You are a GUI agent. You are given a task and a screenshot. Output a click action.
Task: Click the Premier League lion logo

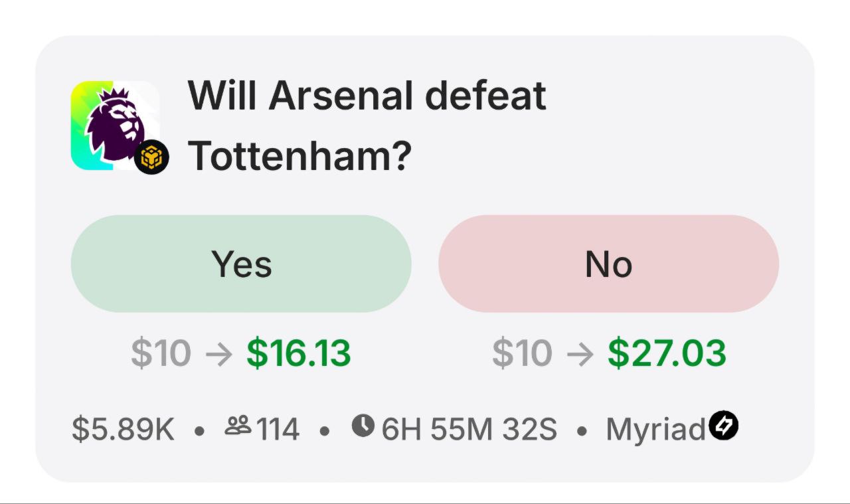point(113,124)
